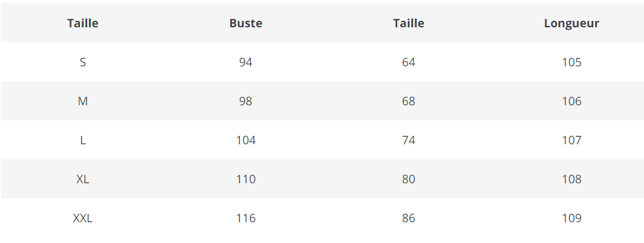Image resolution: width=644 pixels, height=243 pixels.
Task: Click the first Taille header
Action: [x=83, y=23]
